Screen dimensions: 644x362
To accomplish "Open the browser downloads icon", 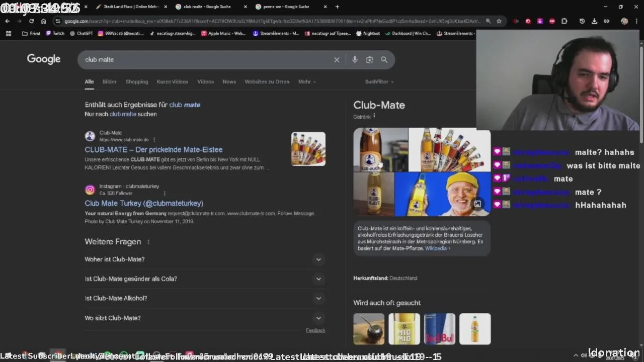I will point(594,21).
